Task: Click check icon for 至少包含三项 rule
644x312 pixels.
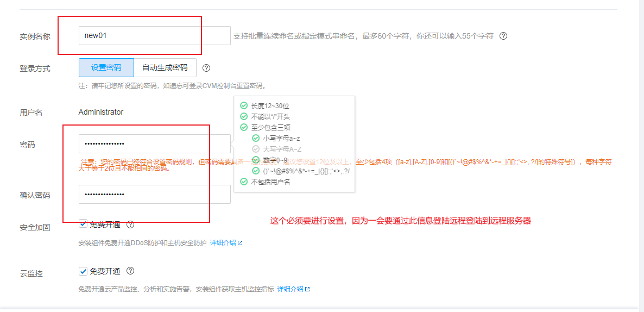Action: [x=244, y=127]
